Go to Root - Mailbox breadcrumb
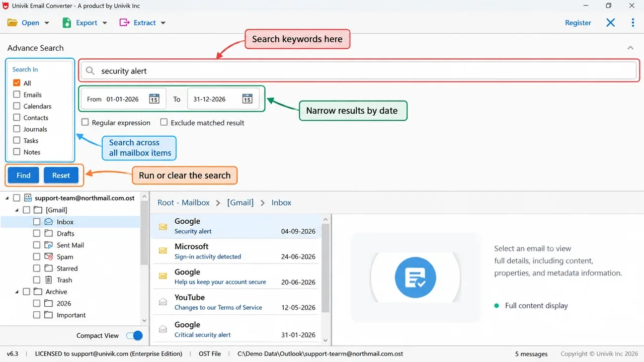This screenshot has width=644, height=362. click(184, 203)
